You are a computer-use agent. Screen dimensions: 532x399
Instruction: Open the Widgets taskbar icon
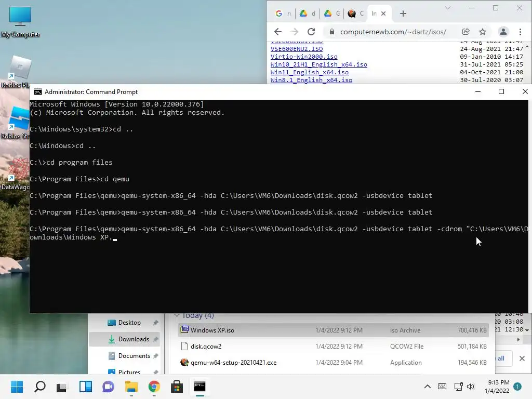click(x=86, y=387)
